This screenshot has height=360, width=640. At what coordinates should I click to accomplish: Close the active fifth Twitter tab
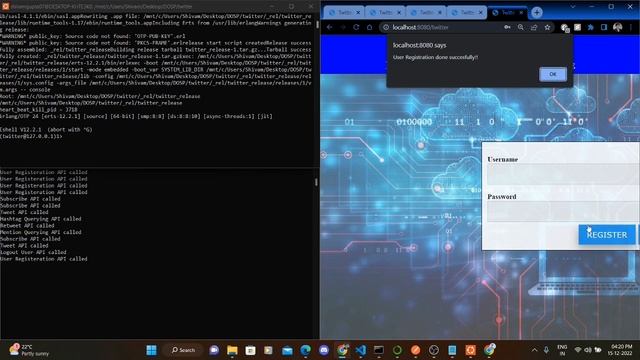click(521, 13)
